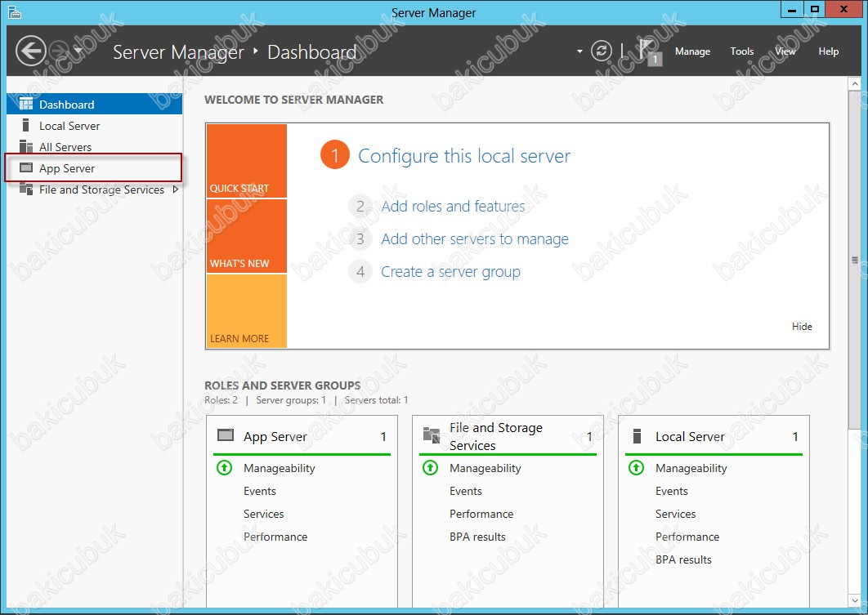Screen dimensions: 868x615
Task: Open the dropdown arrow left of Refresh
Action: pyautogui.click(x=579, y=51)
